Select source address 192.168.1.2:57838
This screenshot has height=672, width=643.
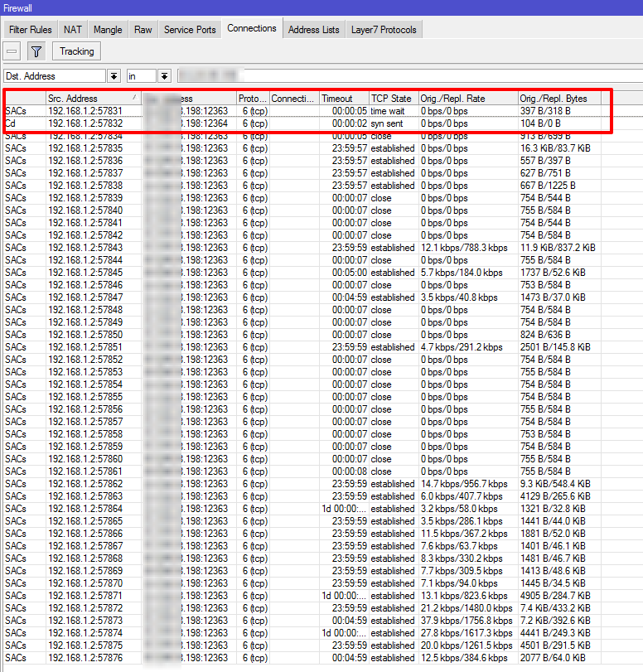coord(85,186)
